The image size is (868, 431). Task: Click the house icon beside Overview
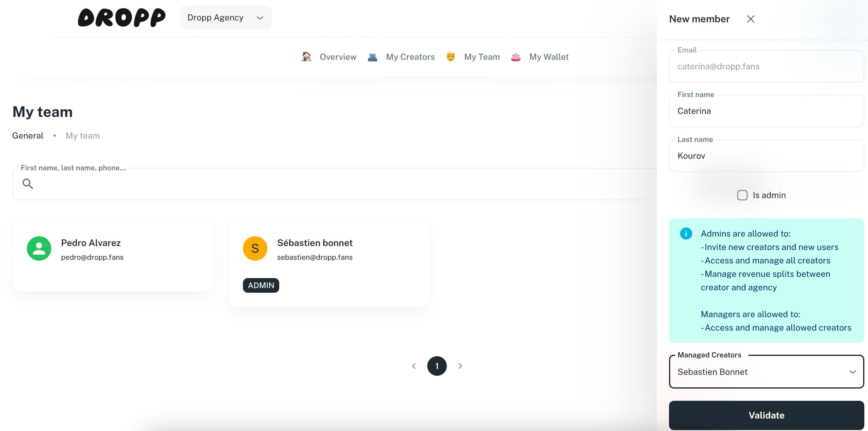pyautogui.click(x=306, y=56)
